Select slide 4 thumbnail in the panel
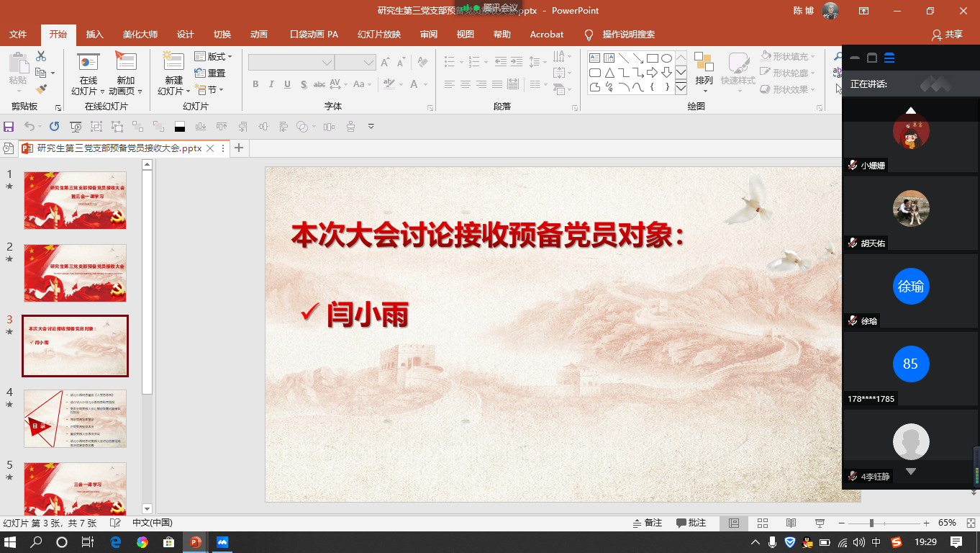 pyautogui.click(x=75, y=418)
